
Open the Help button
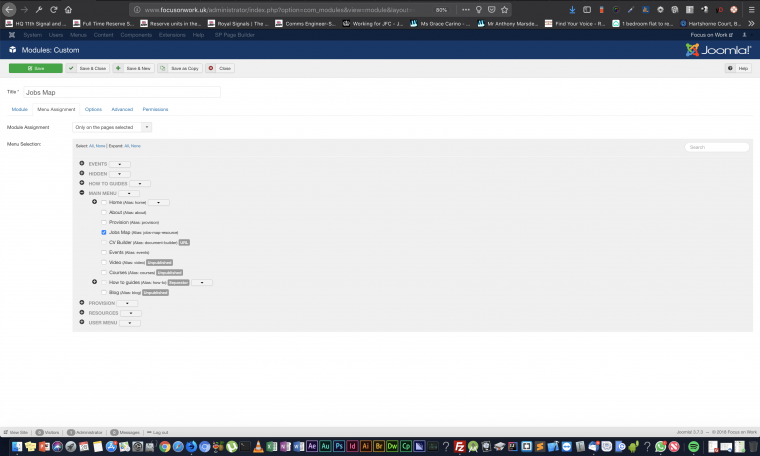click(738, 68)
